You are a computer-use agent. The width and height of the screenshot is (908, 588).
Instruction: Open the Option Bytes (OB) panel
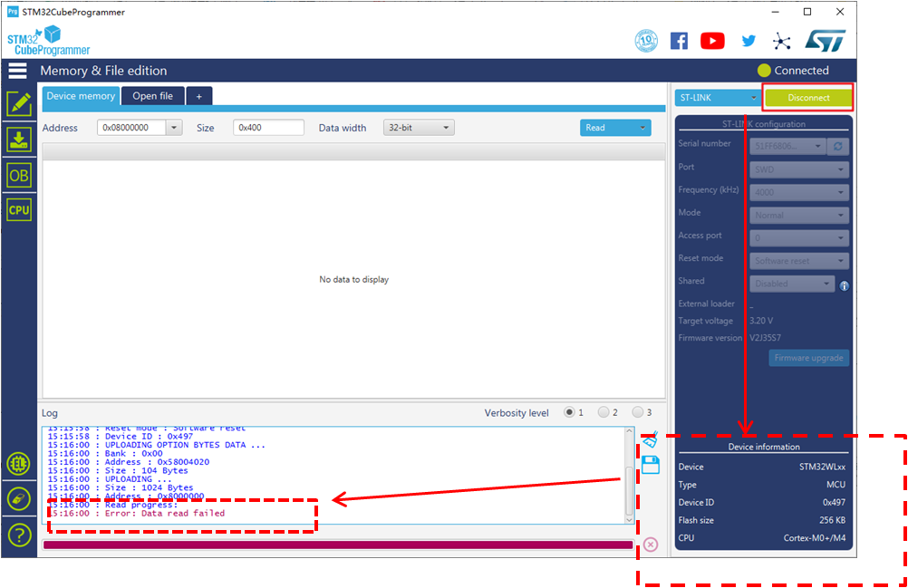pos(19,176)
